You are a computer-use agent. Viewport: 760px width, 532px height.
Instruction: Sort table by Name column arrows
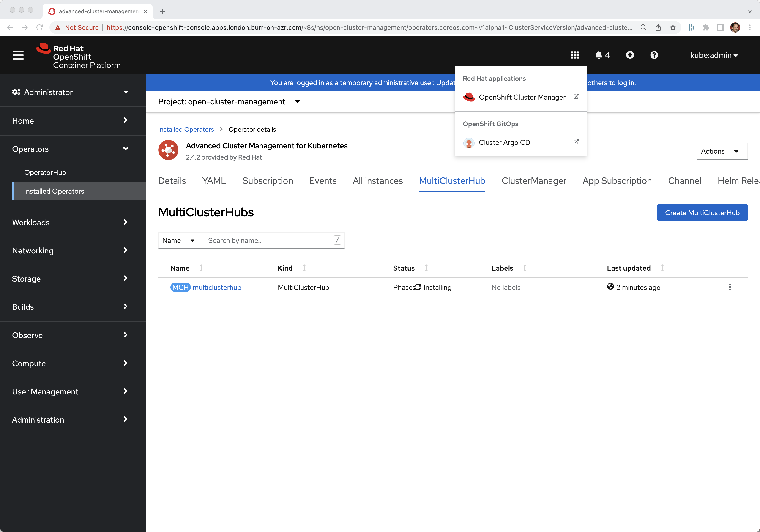point(201,268)
